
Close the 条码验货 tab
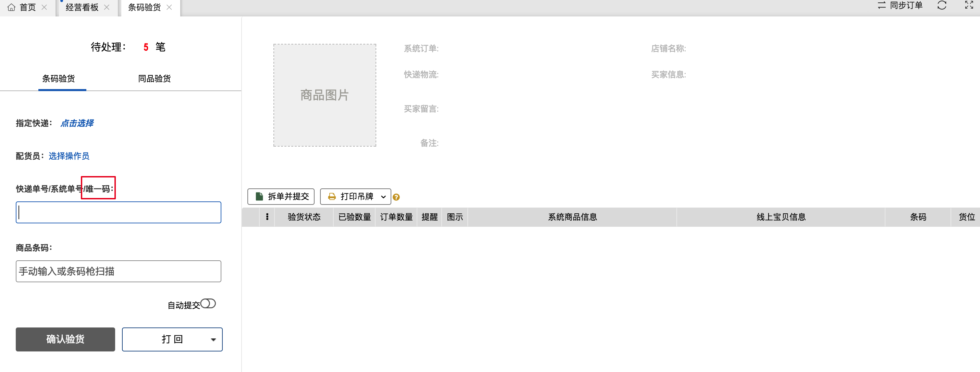[x=169, y=7]
